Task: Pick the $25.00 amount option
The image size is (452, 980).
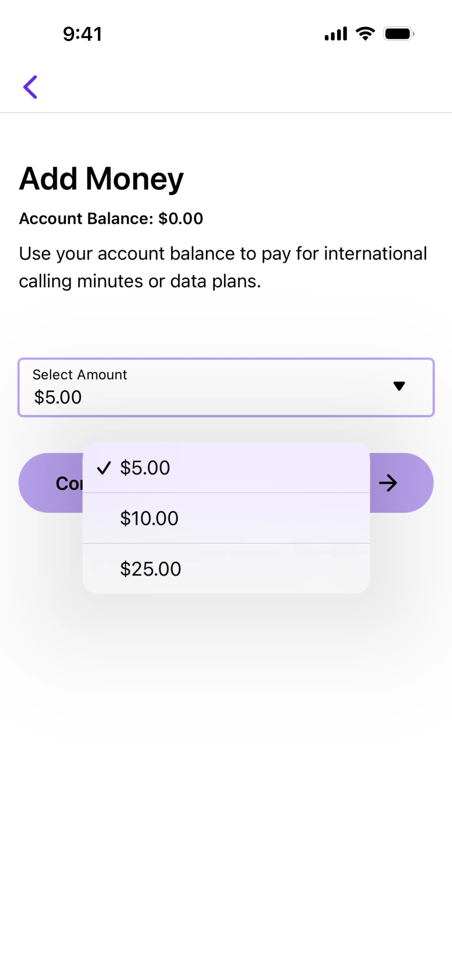Action: [x=226, y=569]
